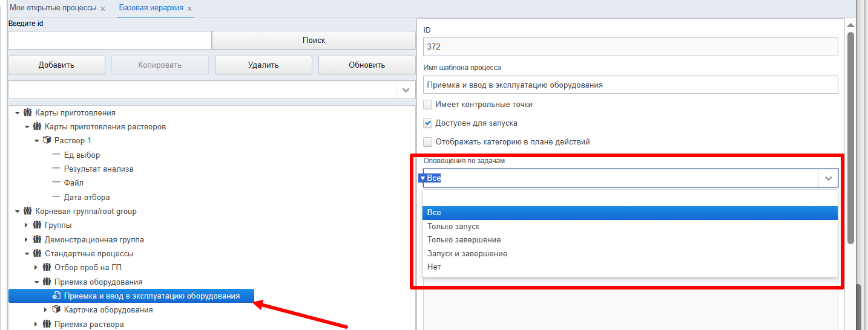Click the group icon beside Отбор проб на ГП
This screenshot has height=330, width=868.
47,267
